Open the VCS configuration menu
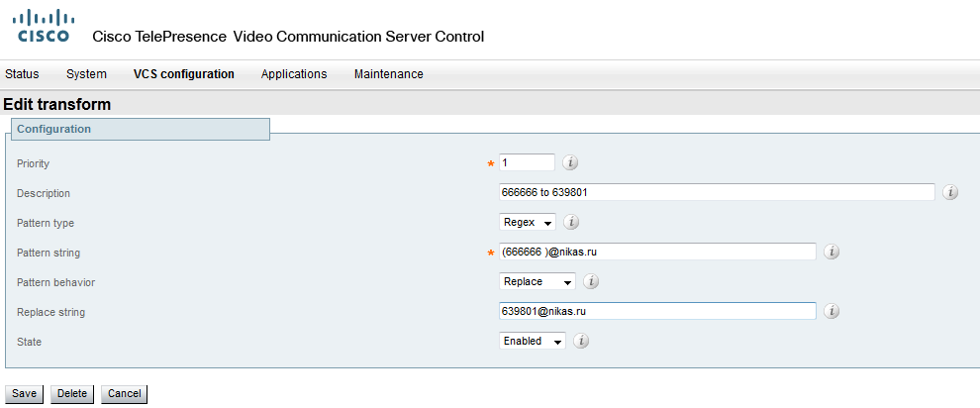980x408 pixels. pyautogui.click(x=183, y=74)
